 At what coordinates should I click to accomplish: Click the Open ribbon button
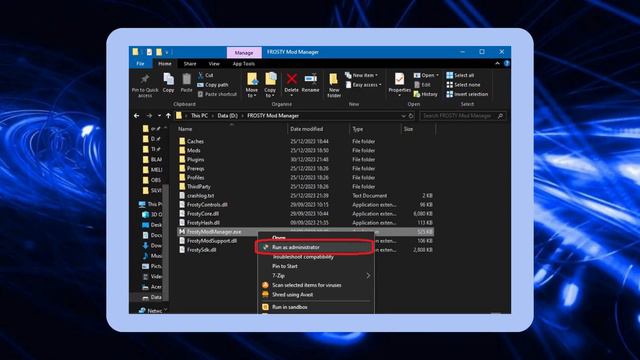click(x=426, y=76)
